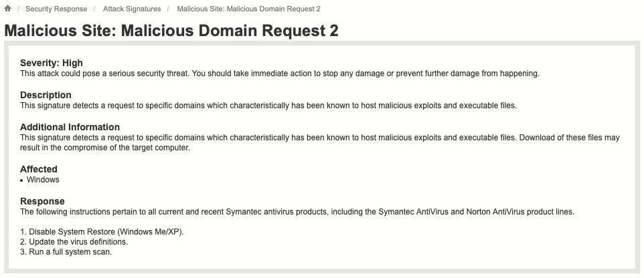Click the compromise of the target computer line

tap(104, 148)
